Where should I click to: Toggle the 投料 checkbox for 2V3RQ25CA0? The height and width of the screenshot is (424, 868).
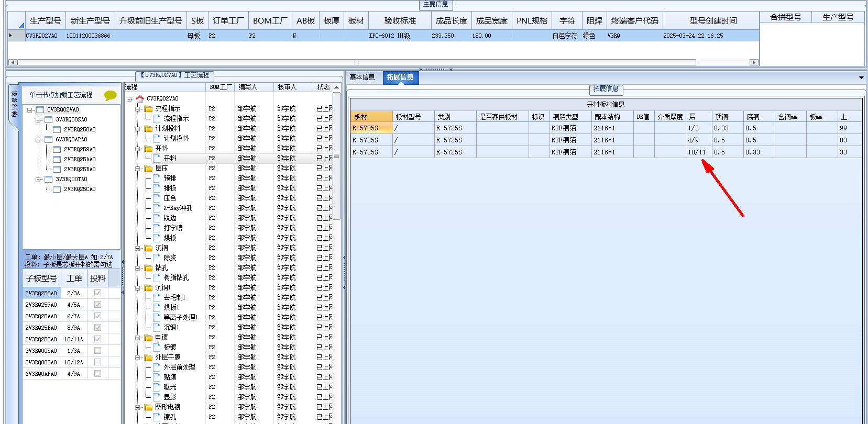click(x=97, y=339)
